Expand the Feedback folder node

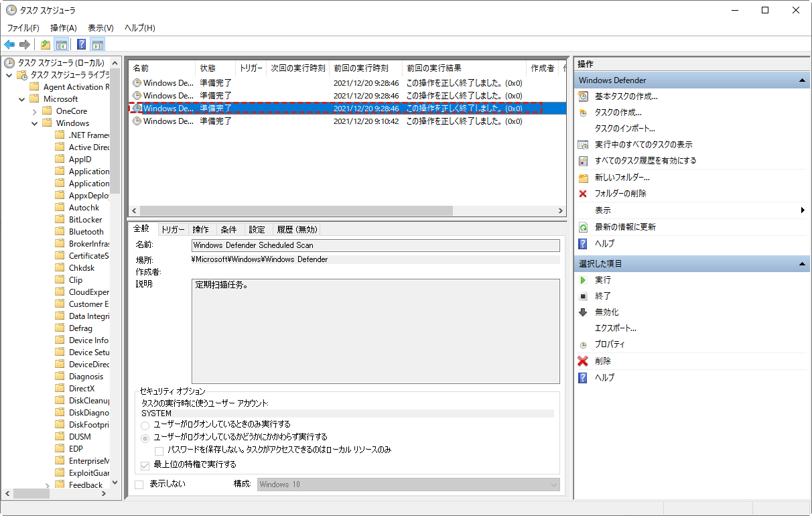47,485
